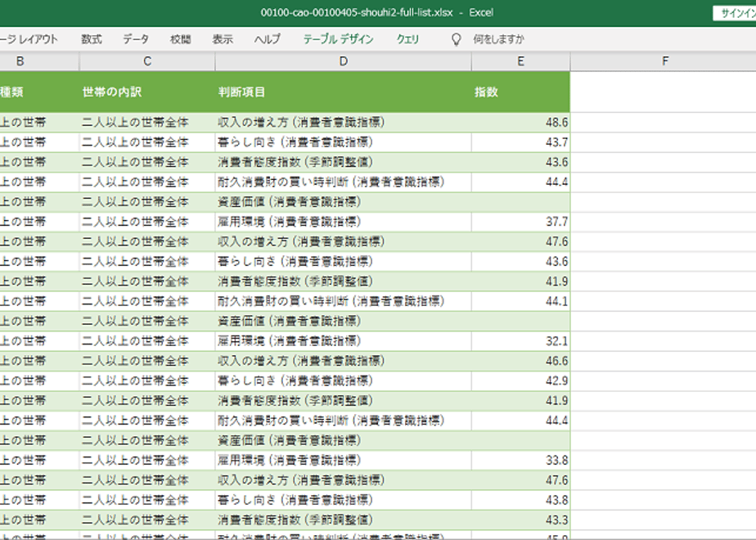The image size is (756, 540).
Task: Open the テーブル デザイン tab
Action: pyautogui.click(x=338, y=39)
